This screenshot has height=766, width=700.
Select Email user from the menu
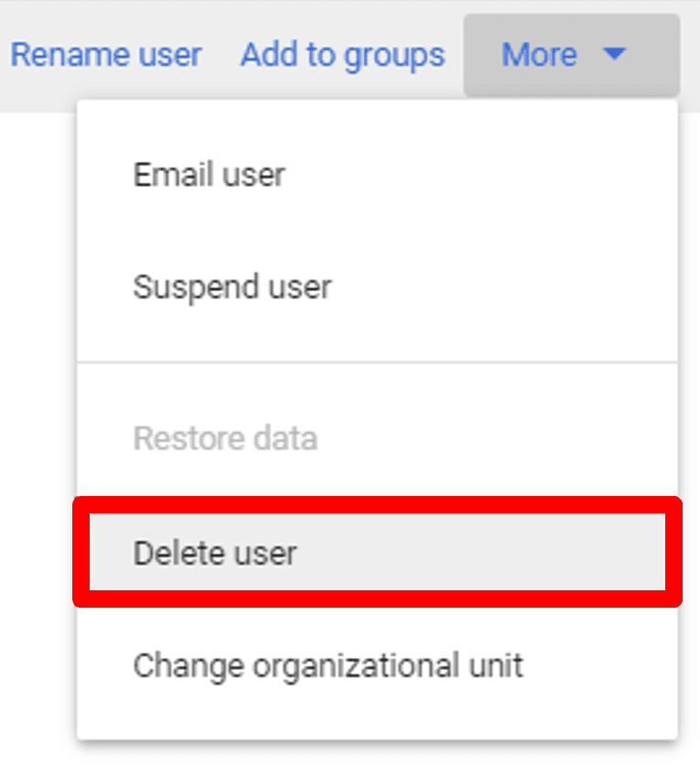point(210,174)
